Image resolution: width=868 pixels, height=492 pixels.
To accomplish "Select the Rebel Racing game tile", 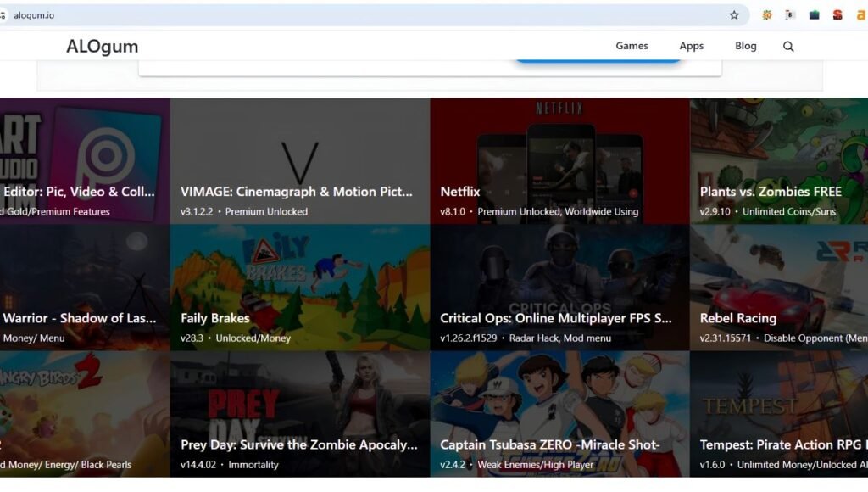I will (x=779, y=288).
